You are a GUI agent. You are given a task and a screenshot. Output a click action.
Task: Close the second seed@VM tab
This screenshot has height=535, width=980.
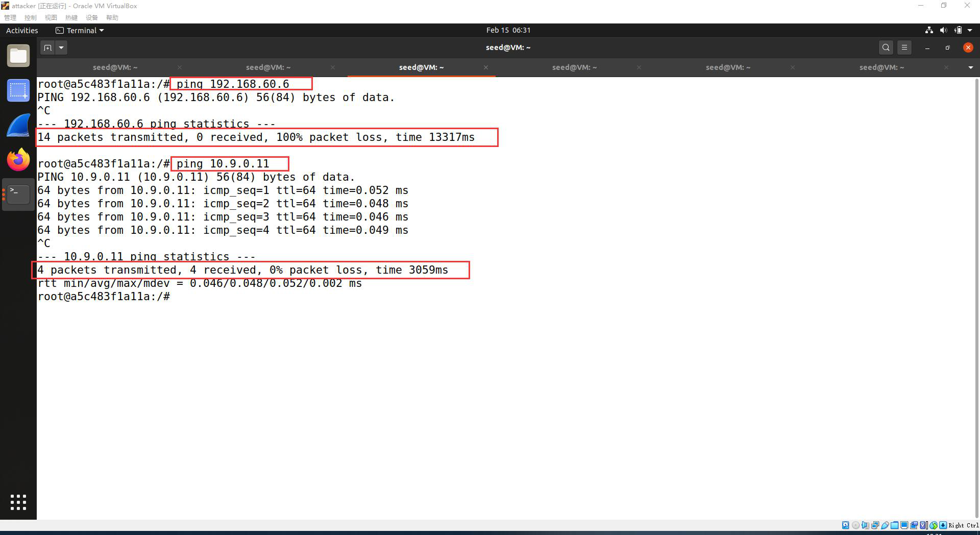tap(333, 67)
